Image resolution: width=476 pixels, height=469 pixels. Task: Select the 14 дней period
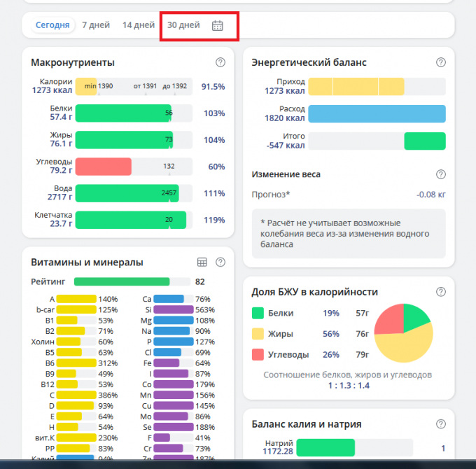tap(138, 25)
